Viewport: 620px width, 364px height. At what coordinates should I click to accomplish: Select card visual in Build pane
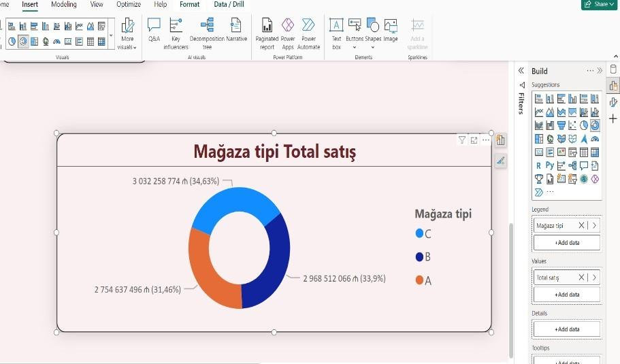(x=538, y=152)
